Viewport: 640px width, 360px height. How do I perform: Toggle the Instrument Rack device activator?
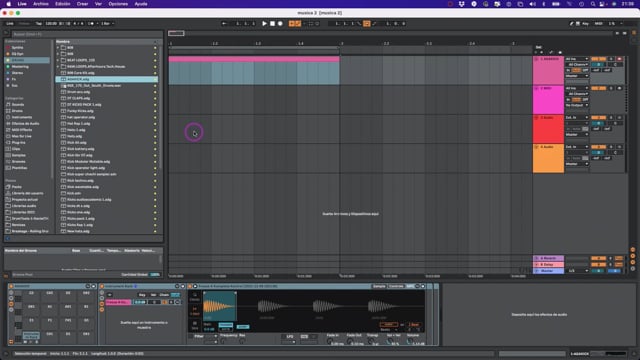tap(102, 286)
